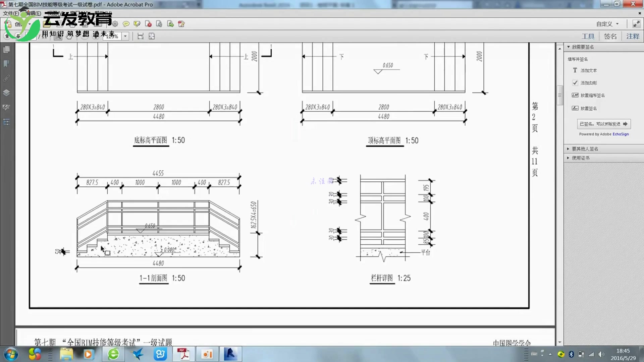Image resolution: width=644 pixels, height=362 pixels.
Task: Expand the 使用证书 section
Action: click(x=580, y=158)
